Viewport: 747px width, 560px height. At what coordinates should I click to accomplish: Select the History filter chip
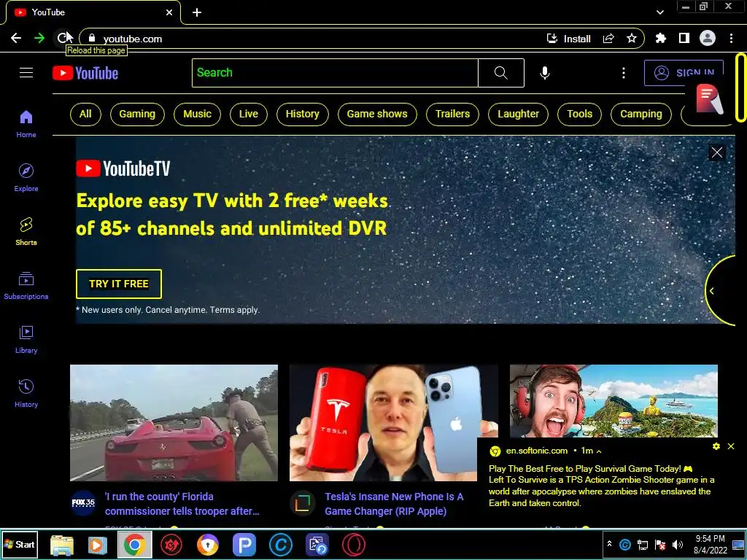coord(303,114)
